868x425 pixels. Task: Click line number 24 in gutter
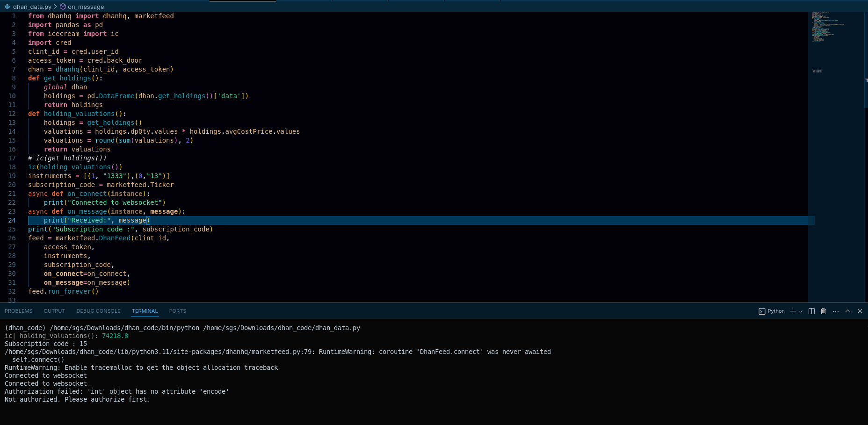(12, 220)
